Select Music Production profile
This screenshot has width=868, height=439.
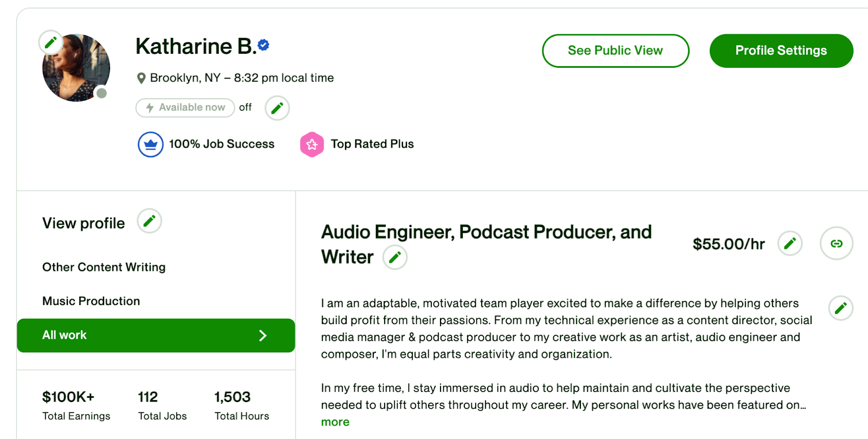[91, 301]
